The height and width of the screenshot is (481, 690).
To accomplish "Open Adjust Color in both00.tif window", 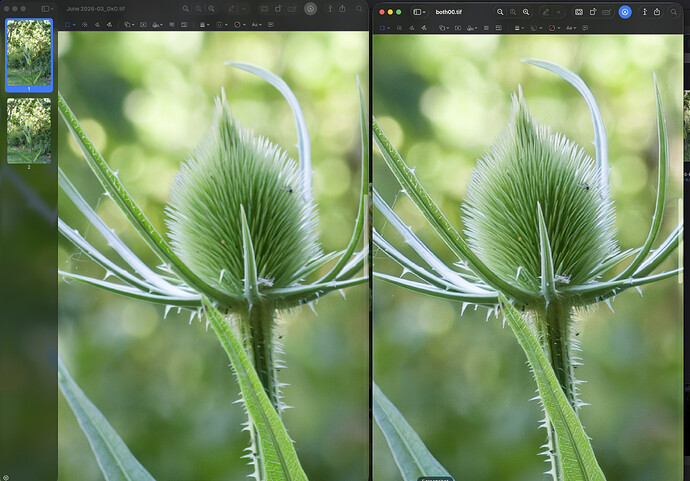I will (486, 28).
